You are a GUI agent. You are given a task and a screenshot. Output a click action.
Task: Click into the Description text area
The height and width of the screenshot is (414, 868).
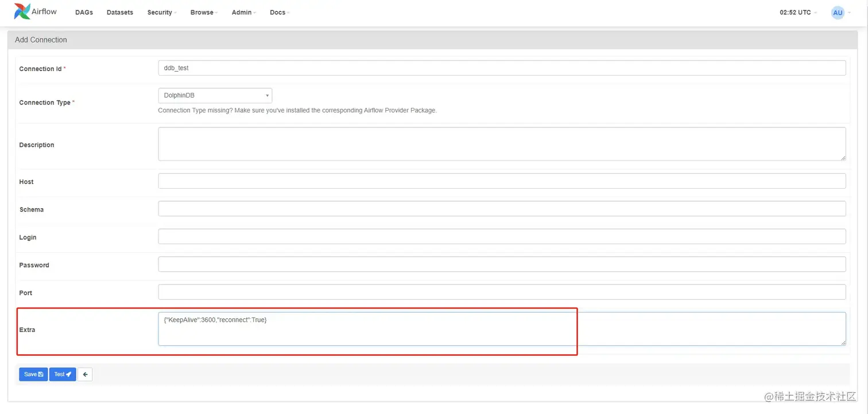coord(502,144)
